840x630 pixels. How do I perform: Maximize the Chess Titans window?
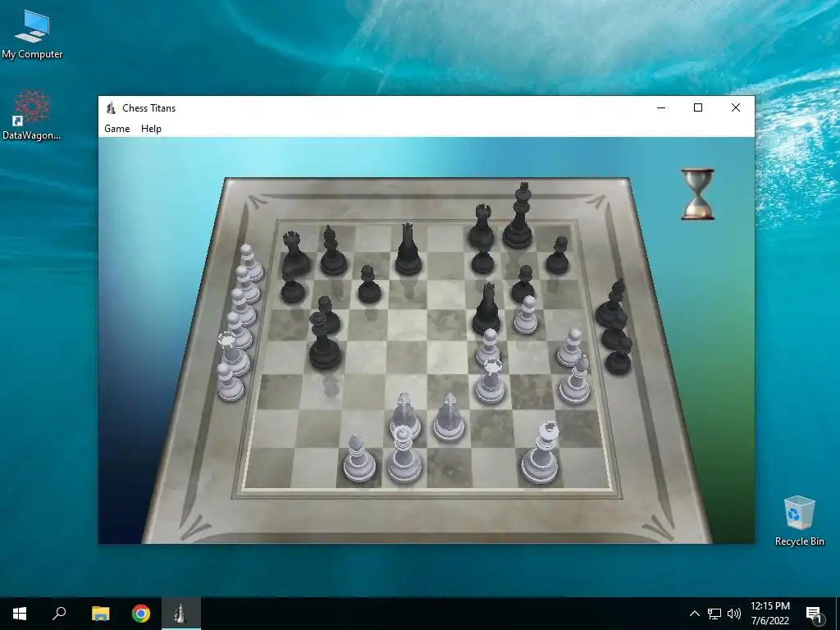tap(698, 107)
